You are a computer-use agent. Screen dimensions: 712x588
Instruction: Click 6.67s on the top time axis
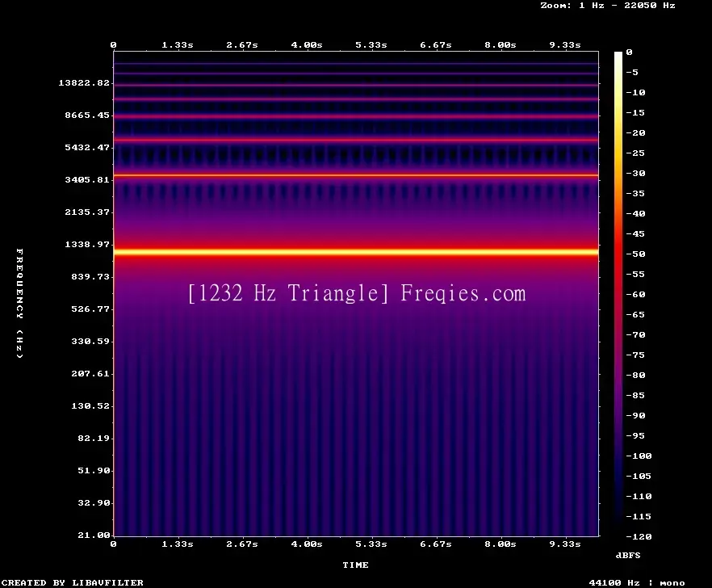coord(435,44)
